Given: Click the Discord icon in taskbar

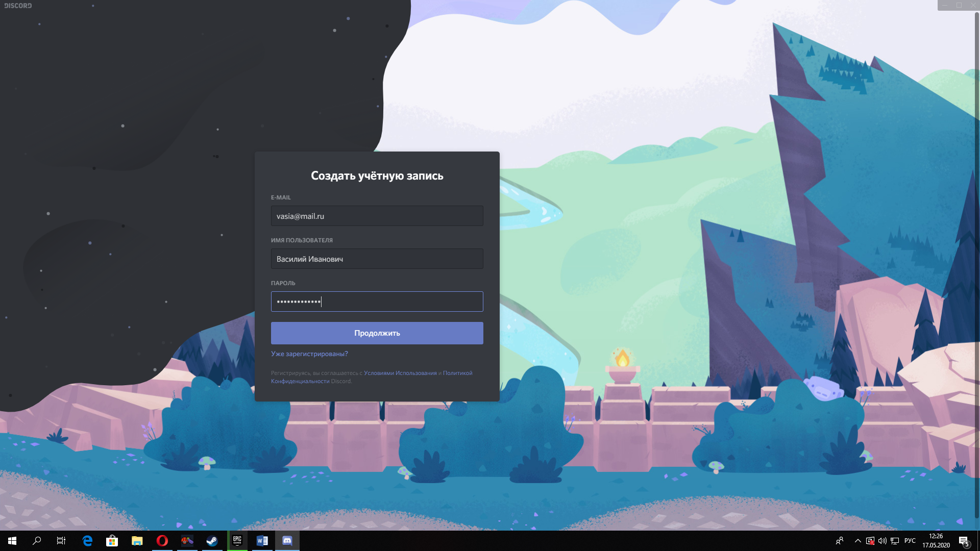Looking at the screenshot, I should pyautogui.click(x=287, y=540).
